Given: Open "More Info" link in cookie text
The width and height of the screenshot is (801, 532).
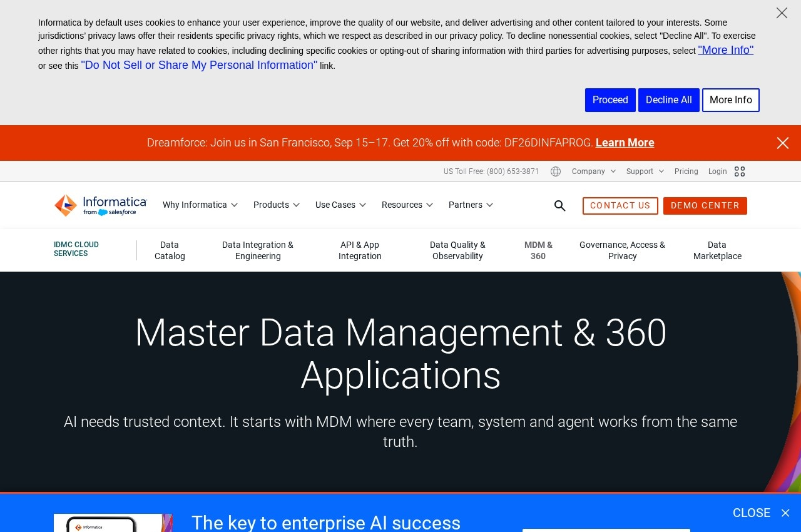Looking at the screenshot, I should point(726,50).
